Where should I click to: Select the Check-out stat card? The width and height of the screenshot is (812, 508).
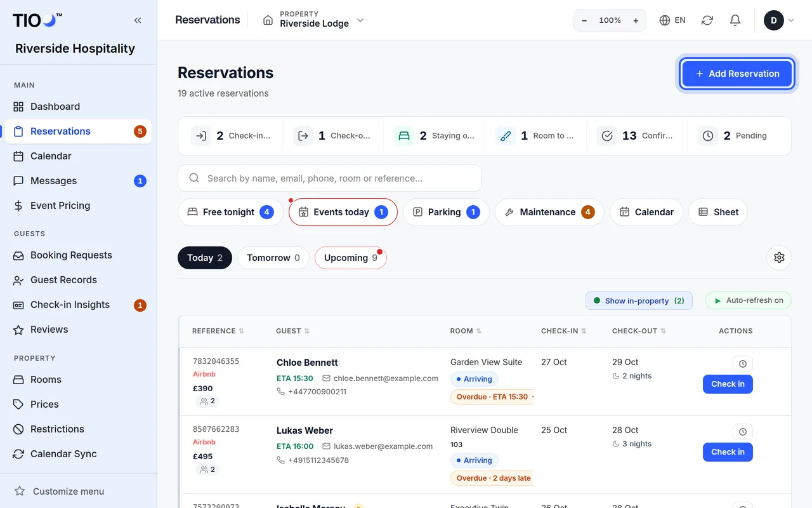[x=332, y=136]
